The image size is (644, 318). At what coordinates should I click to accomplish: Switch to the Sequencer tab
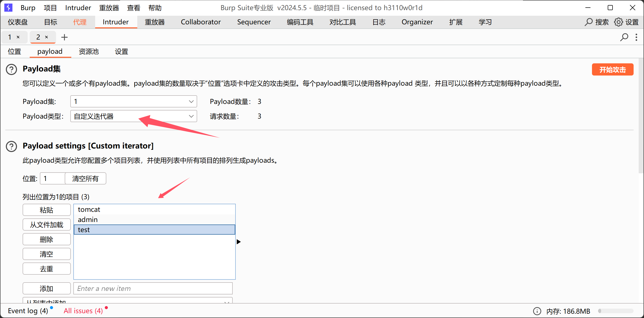(254, 22)
